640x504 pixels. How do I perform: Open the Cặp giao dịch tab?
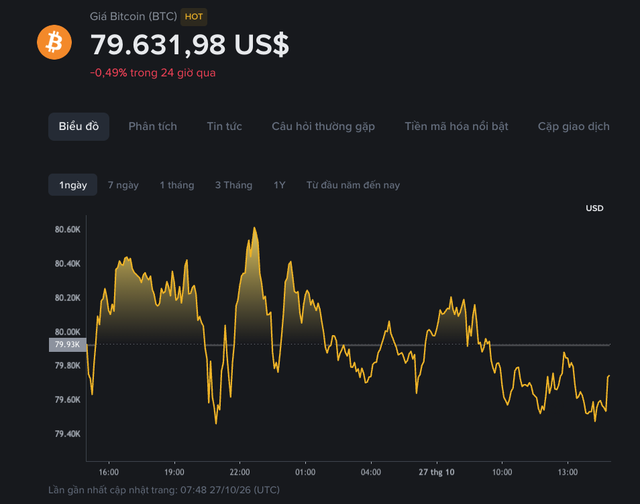573,127
